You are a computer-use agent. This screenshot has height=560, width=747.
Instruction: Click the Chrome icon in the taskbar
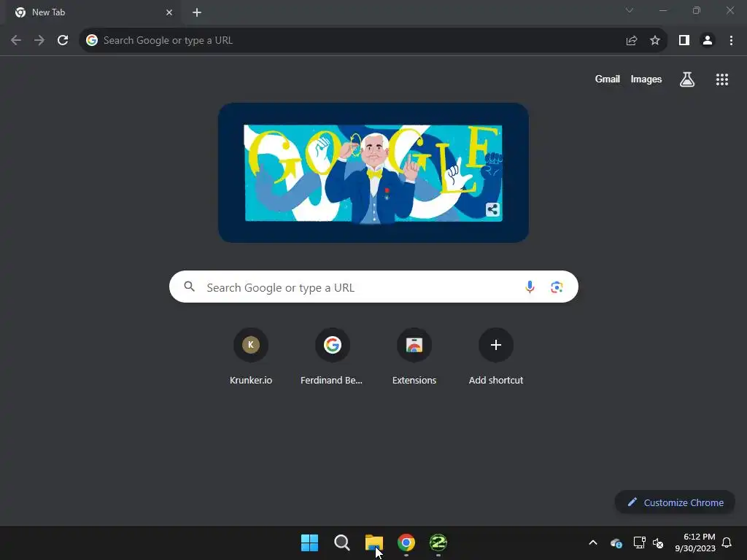pyautogui.click(x=406, y=542)
